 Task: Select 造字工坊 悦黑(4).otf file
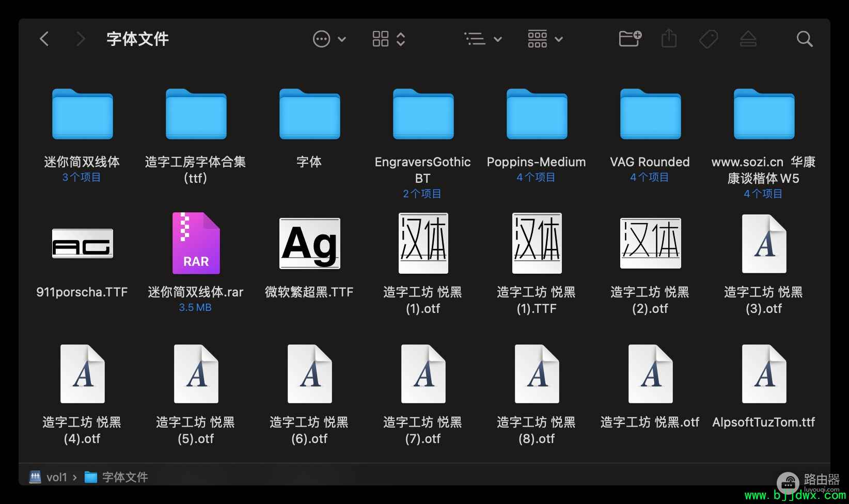tap(83, 373)
